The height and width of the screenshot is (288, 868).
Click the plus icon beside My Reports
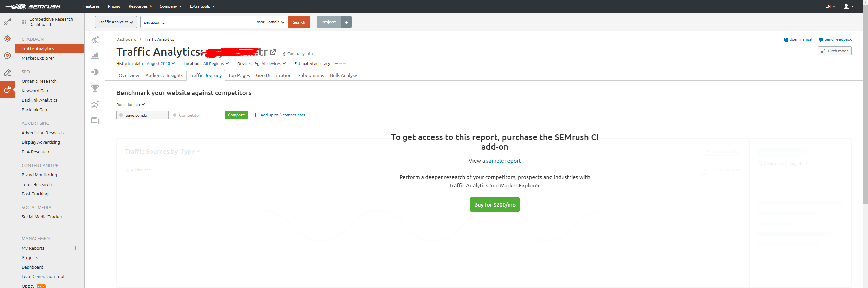75,248
